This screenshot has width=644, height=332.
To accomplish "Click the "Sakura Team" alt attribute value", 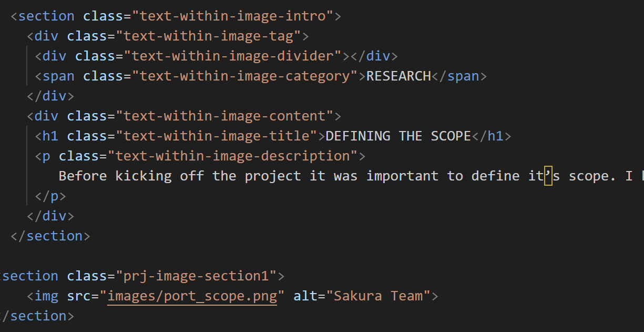I will click(x=382, y=296).
